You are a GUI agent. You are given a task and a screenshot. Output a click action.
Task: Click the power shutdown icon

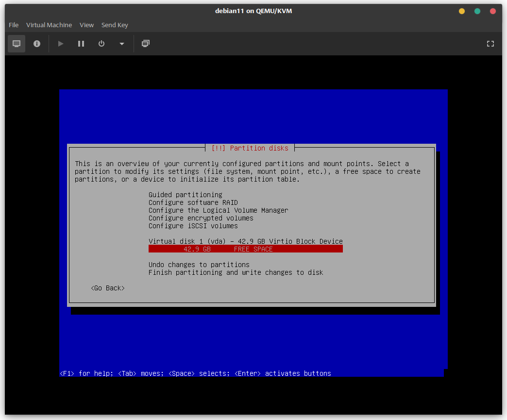click(101, 44)
